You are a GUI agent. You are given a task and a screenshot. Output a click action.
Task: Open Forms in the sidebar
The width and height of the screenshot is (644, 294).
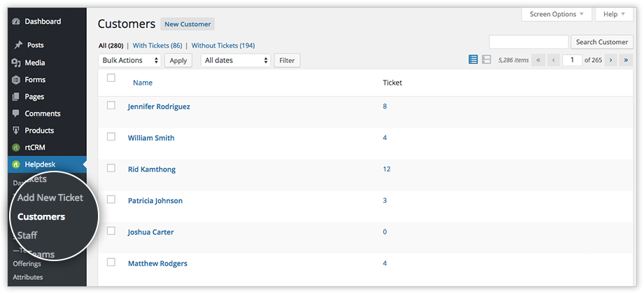(x=35, y=80)
